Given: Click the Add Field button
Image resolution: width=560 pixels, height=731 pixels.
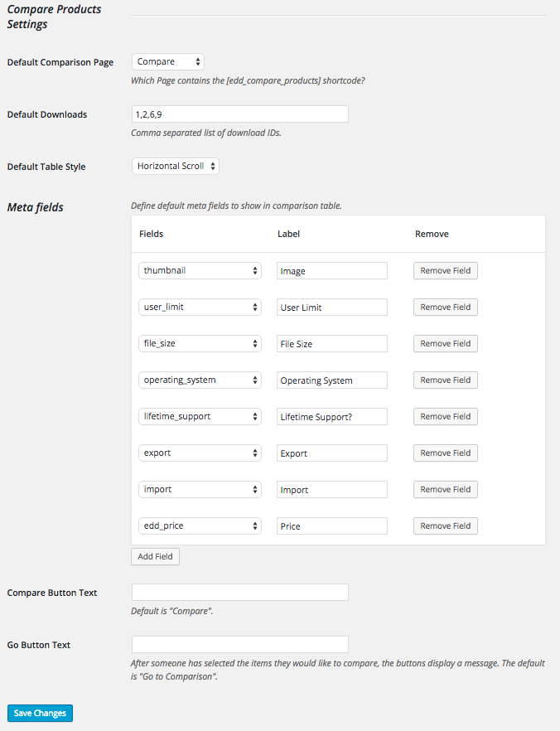Looking at the screenshot, I should pyautogui.click(x=155, y=556).
